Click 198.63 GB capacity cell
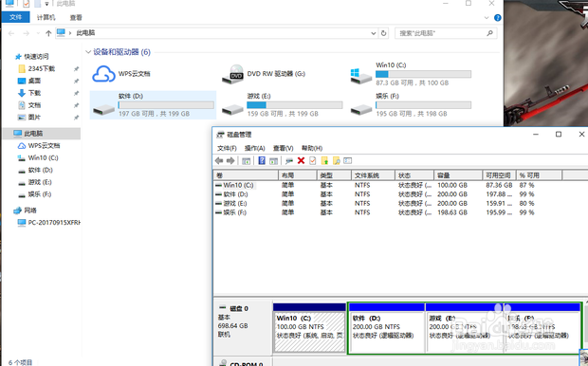The width and height of the screenshot is (588, 366). tap(452, 212)
